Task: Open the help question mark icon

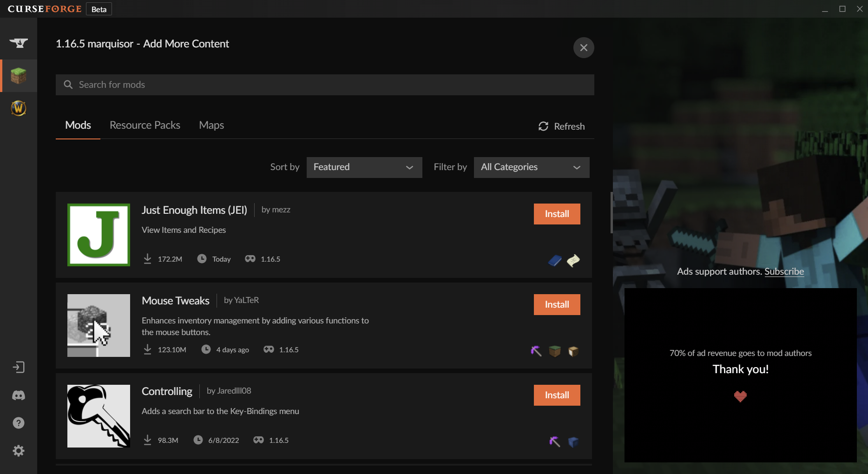Action: click(19, 423)
